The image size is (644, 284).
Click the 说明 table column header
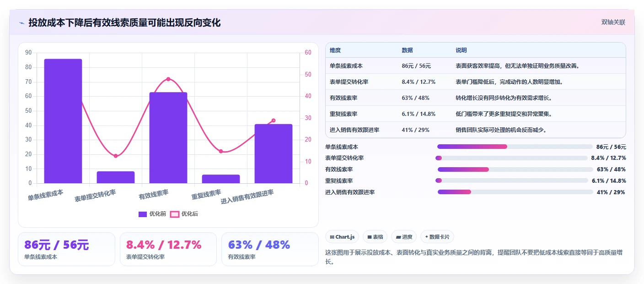pos(461,50)
